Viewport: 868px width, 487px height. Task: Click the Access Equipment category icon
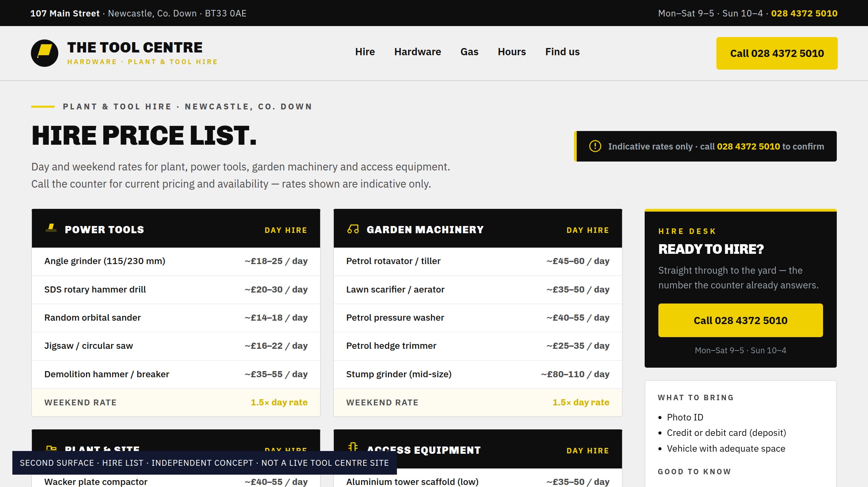click(353, 447)
